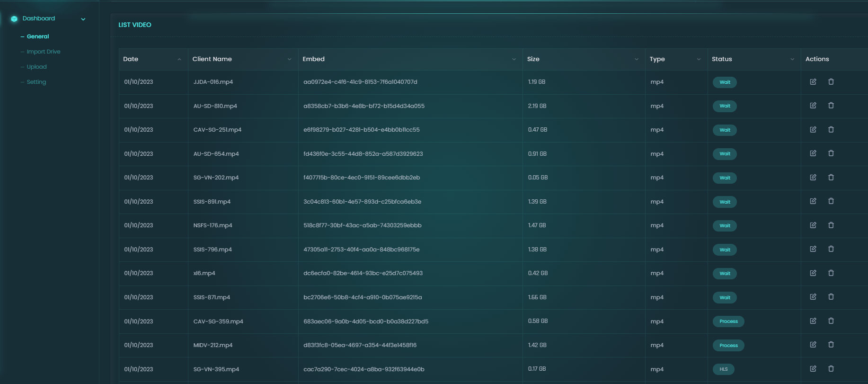The width and height of the screenshot is (868, 384).
Task: Click the client name NSFS-176.mp4
Action: pos(213,225)
